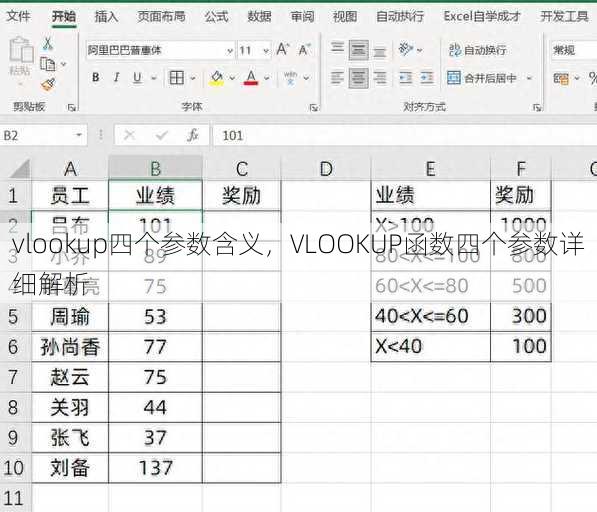597x512 pixels.
Task: Open the 文件 menu
Action: click(18, 16)
